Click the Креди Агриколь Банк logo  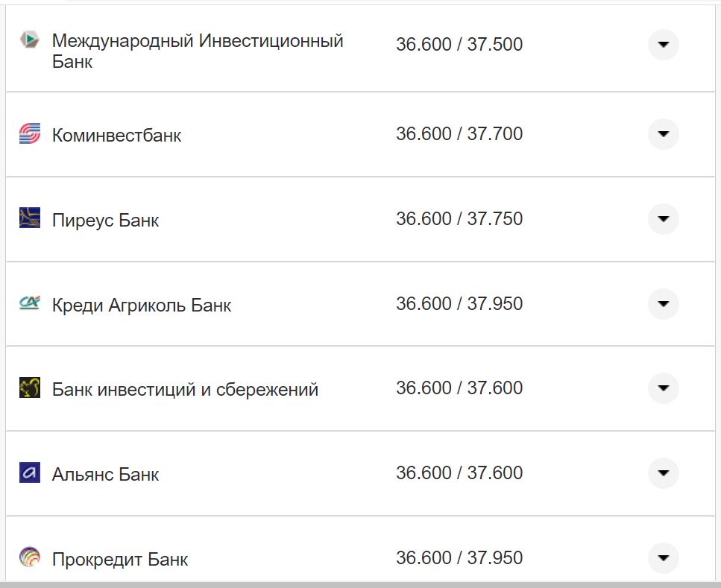tap(29, 304)
